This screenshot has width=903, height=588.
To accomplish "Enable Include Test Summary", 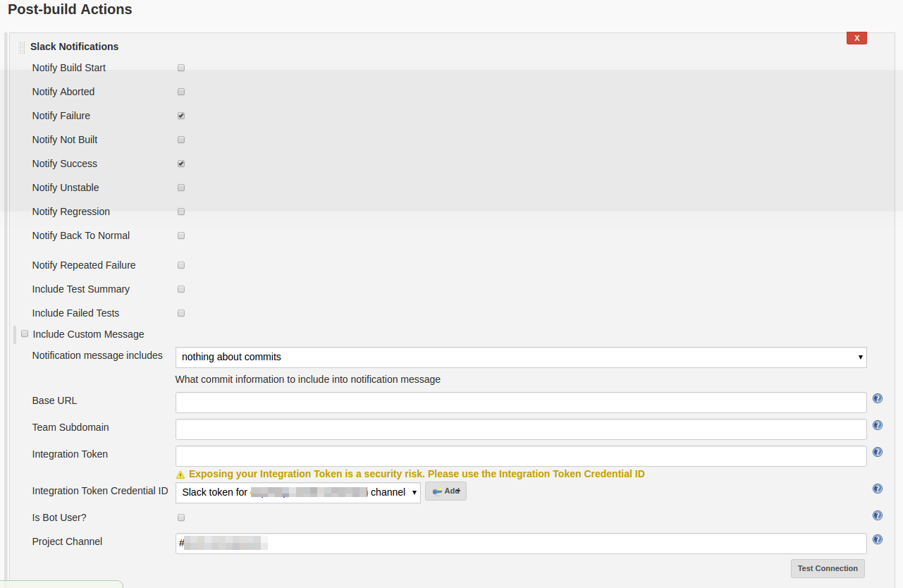I will click(181, 289).
